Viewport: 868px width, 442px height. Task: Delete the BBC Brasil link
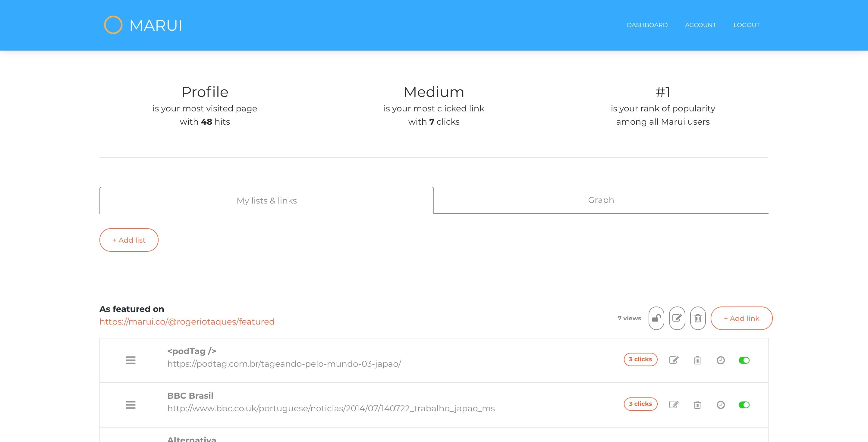697,405
